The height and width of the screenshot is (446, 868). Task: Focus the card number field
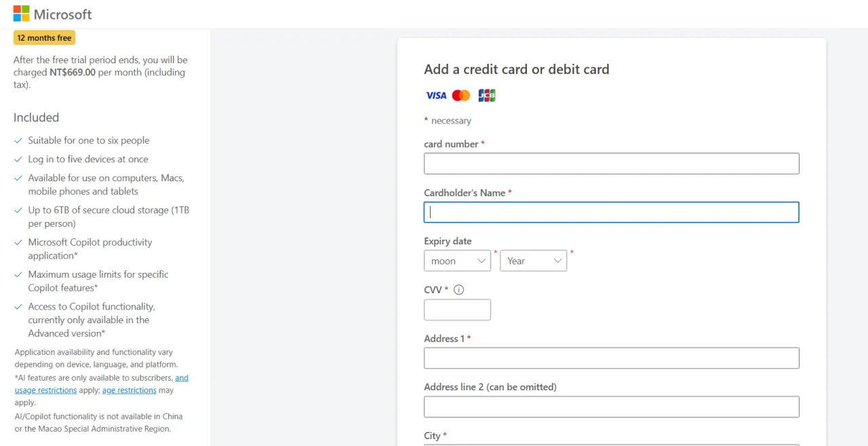pos(612,164)
